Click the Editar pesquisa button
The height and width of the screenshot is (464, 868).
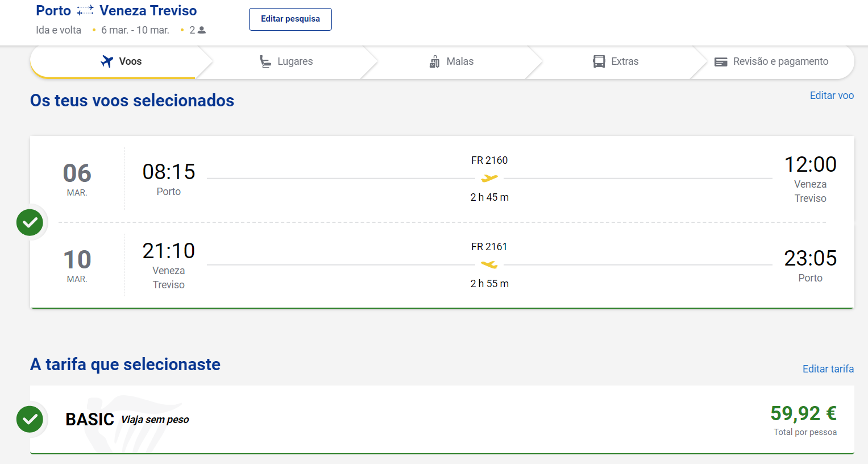click(x=290, y=19)
